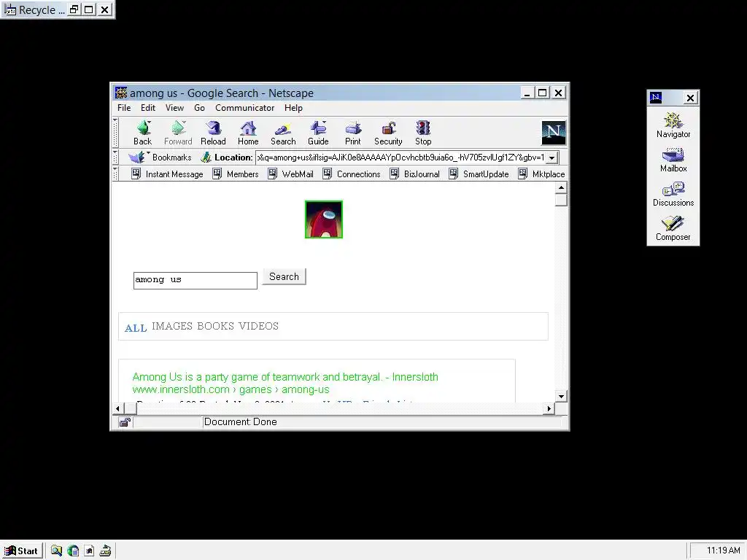The image size is (747, 560).
Task: Open the Edit menu
Action: pyautogui.click(x=147, y=108)
